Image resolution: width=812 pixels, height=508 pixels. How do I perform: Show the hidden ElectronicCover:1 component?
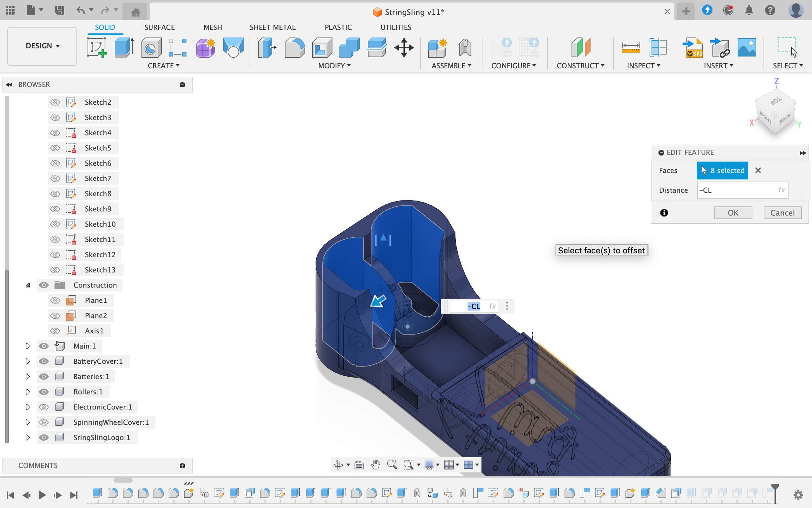tap(44, 407)
